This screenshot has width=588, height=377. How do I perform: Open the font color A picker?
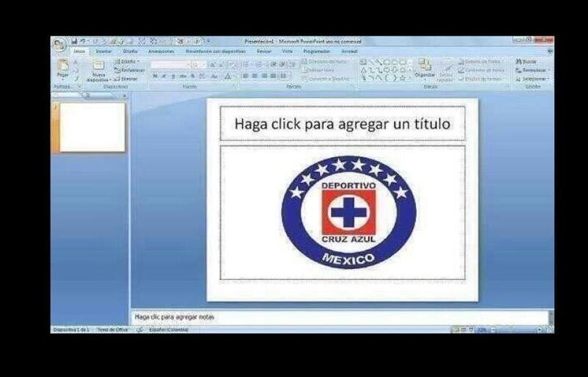[x=228, y=76]
